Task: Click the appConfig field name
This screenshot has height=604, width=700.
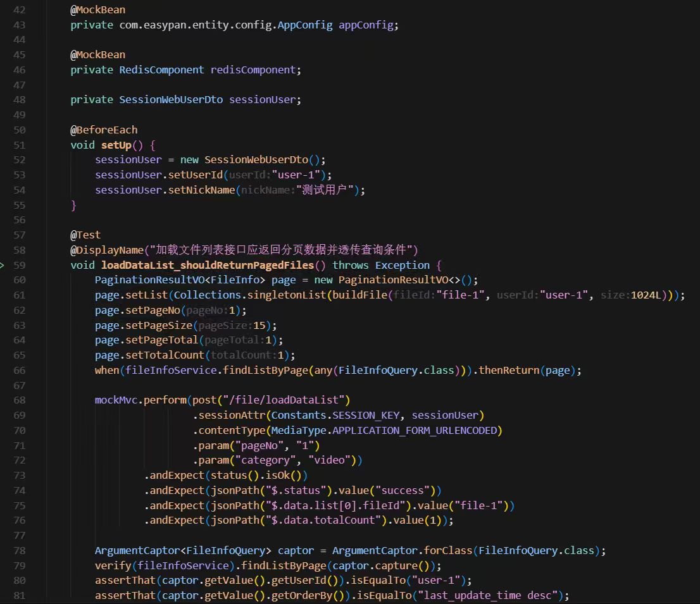Action: [366, 25]
